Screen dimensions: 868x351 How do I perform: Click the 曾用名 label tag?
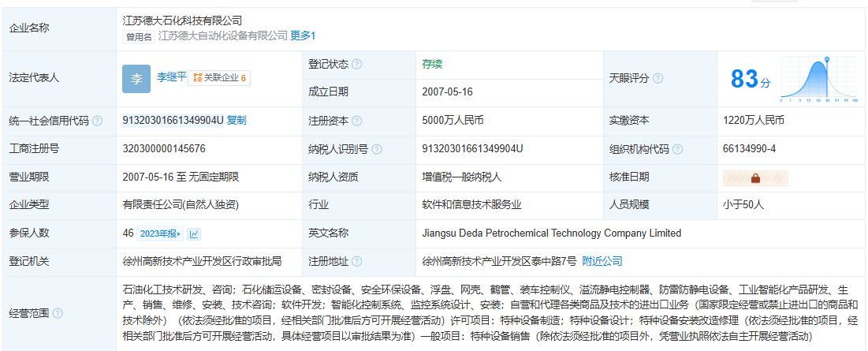[x=139, y=36]
